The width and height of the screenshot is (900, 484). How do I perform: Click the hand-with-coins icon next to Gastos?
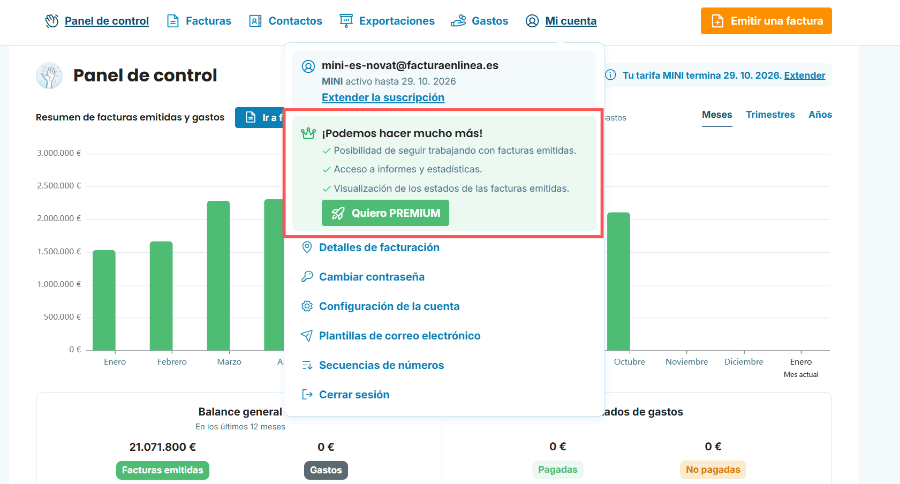[458, 21]
